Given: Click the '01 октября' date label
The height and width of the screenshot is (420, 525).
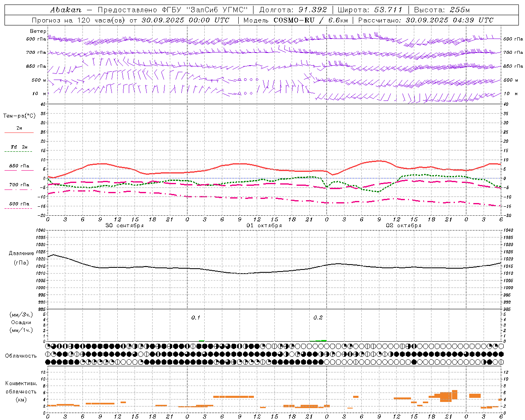Looking at the screenshot, I should pos(264,226).
